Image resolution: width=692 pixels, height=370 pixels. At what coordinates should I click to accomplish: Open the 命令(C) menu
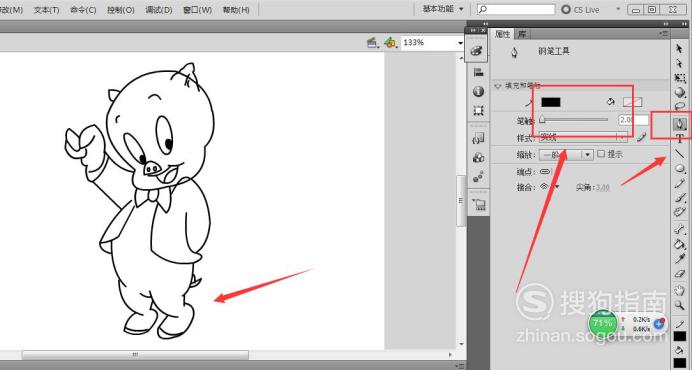(83, 10)
